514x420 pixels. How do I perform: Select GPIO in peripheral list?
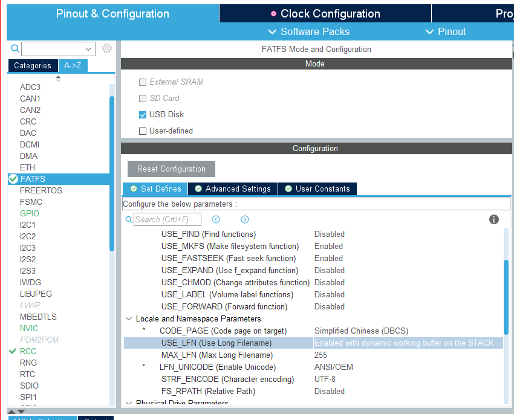(30, 213)
